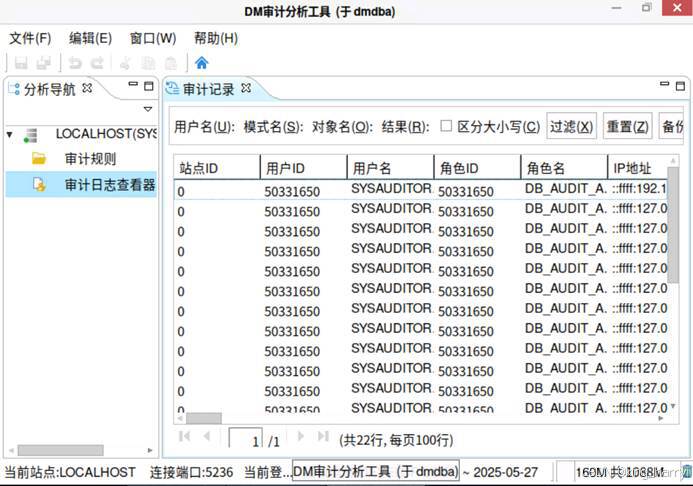Close the 分析导航 view tab

point(87,88)
